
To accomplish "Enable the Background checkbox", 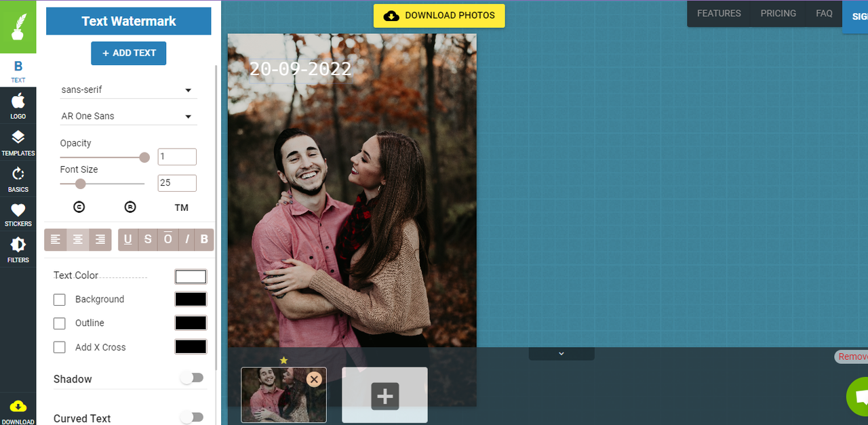I will tap(60, 300).
